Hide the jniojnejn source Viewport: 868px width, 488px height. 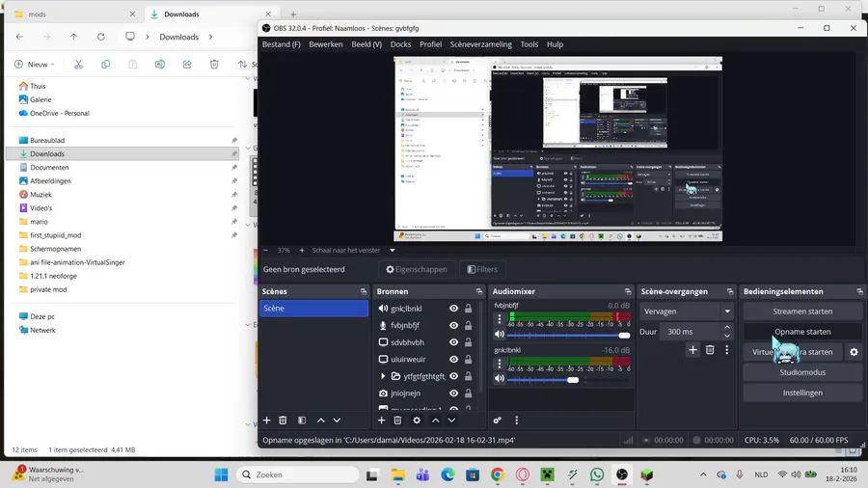pos(454,393)
